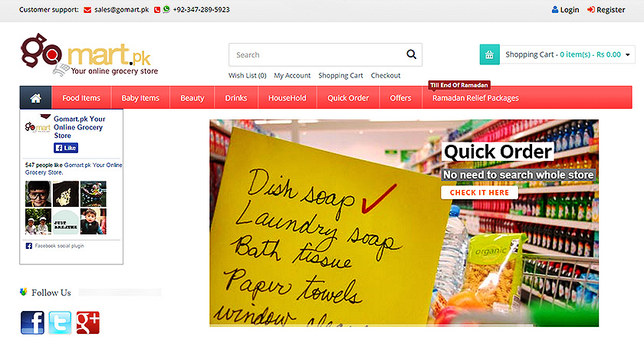The width and height of the screenshot is (644, 337).
Task: Open My Account link
Action: point(292,76)
